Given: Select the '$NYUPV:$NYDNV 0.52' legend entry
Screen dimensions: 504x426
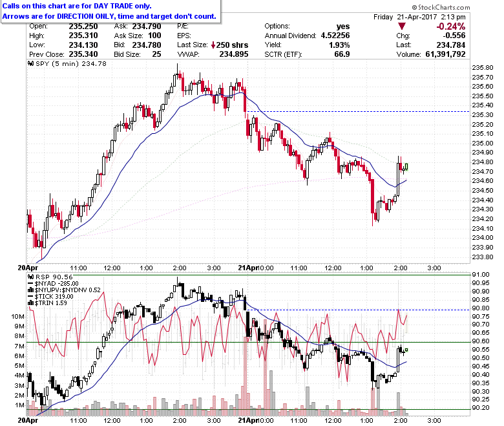Looking at the screenshot, I should [67, 290].
